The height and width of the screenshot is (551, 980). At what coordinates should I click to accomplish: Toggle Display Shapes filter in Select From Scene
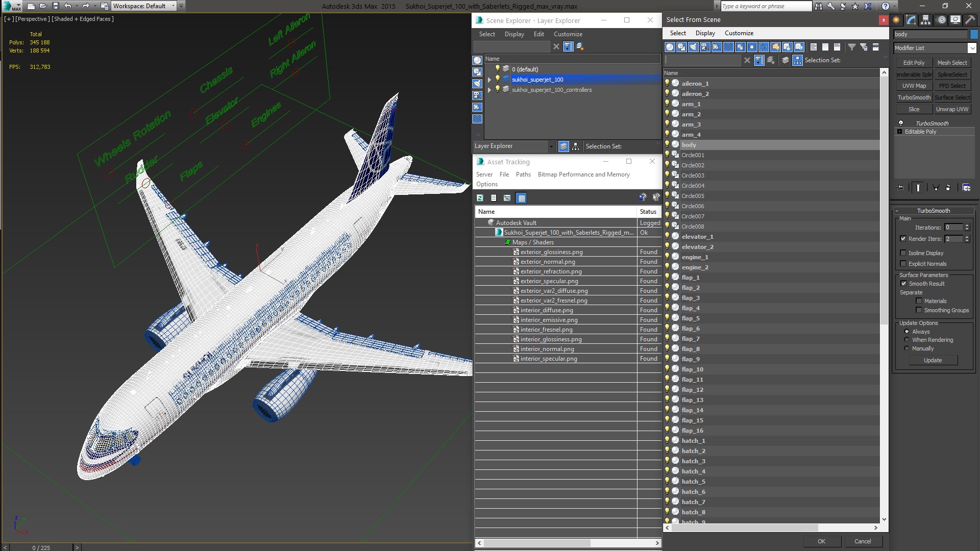click(681, 47)
